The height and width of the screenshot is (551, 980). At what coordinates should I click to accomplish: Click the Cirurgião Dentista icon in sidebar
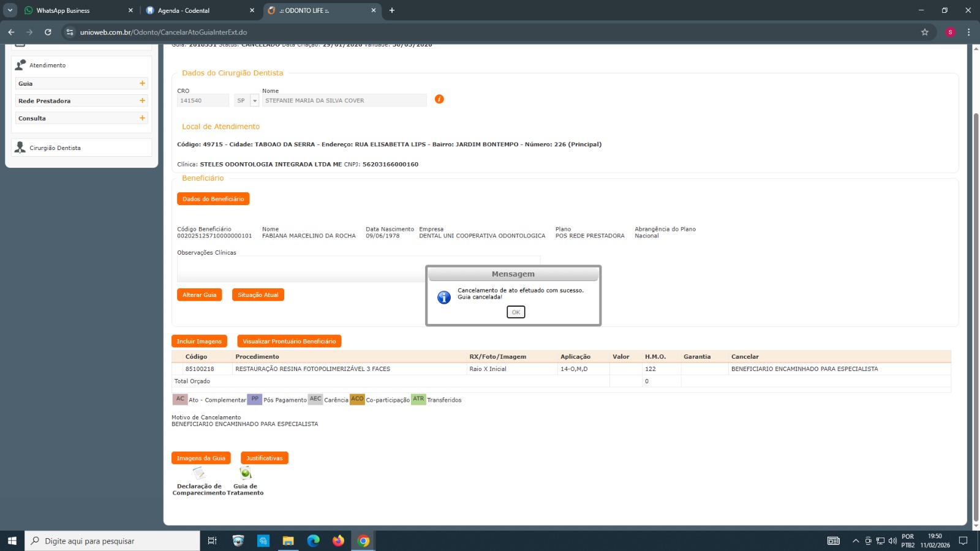pos(20,148)
